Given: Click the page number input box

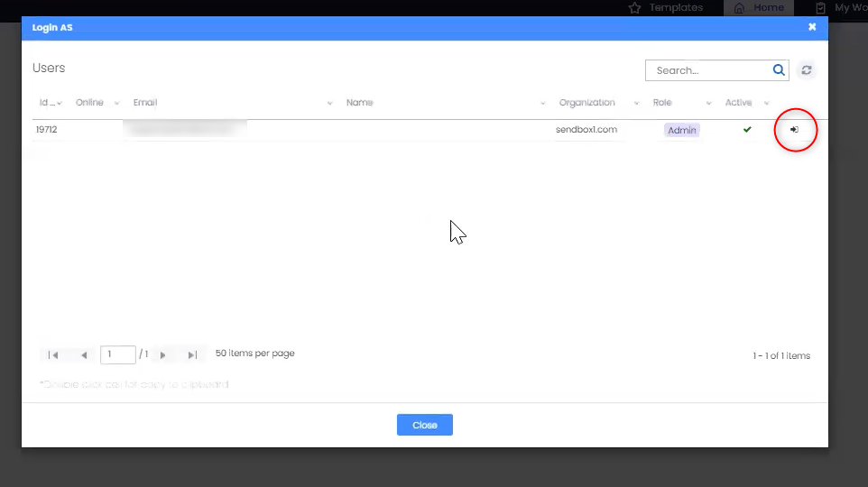Looking at the screenshot, I should click(x=118, y=354).
